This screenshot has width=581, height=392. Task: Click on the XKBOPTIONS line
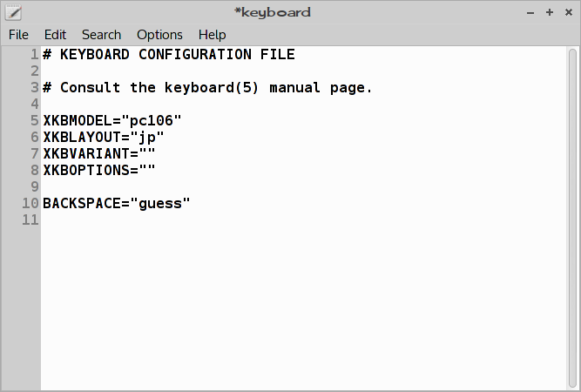tap(99, 171)
